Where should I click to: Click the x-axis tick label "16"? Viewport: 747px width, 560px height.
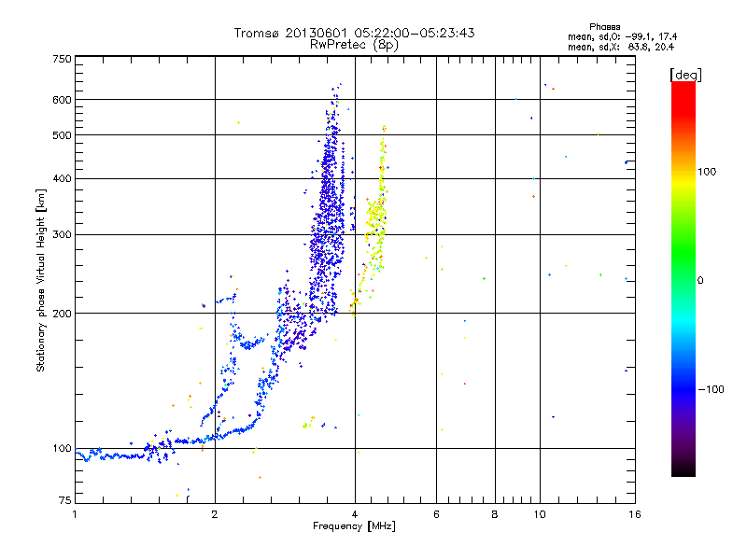click(635, 514)
